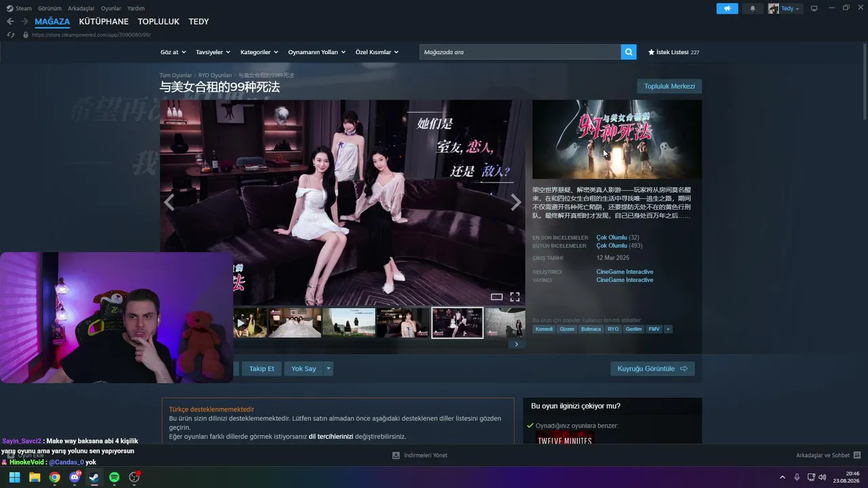Click Tüm Oyunlar breadcrumb link
This screenshot has width=868, height=488.
(176, 75)
